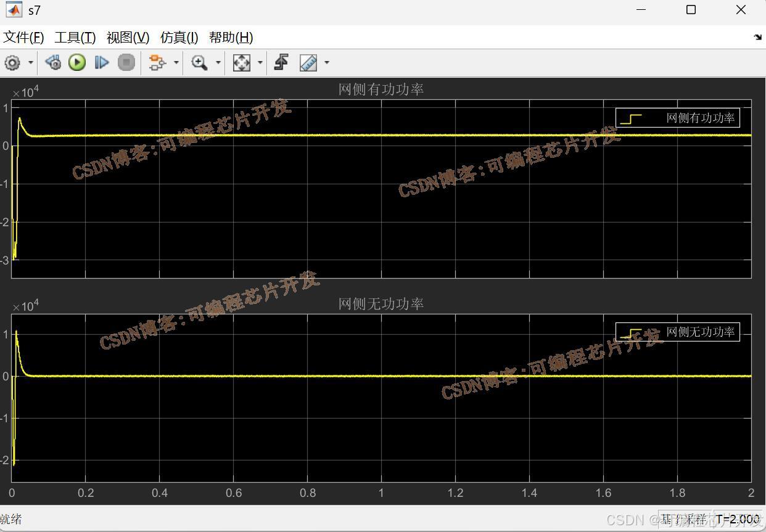Click the dock scope arrow at menu bar right
Screen dimensions: 766x532
[x=758, y=38]
